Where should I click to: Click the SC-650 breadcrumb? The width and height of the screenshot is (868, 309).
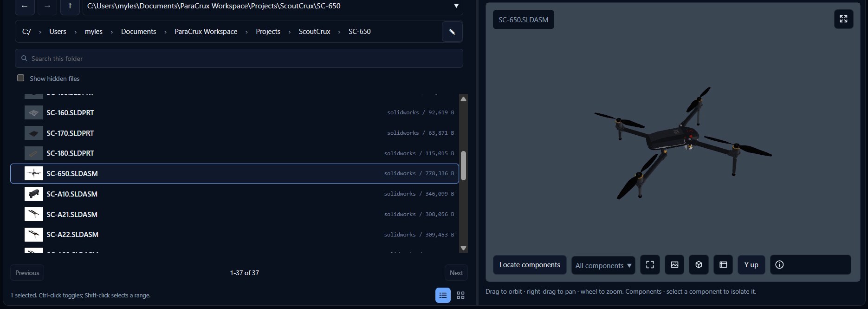click(359, 32)
